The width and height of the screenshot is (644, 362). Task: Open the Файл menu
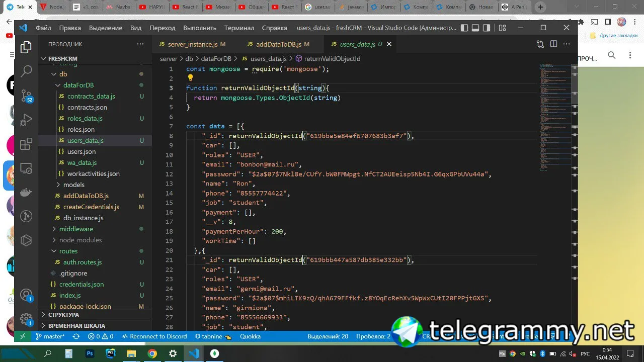pyautogui.click(x=43, y=28)
